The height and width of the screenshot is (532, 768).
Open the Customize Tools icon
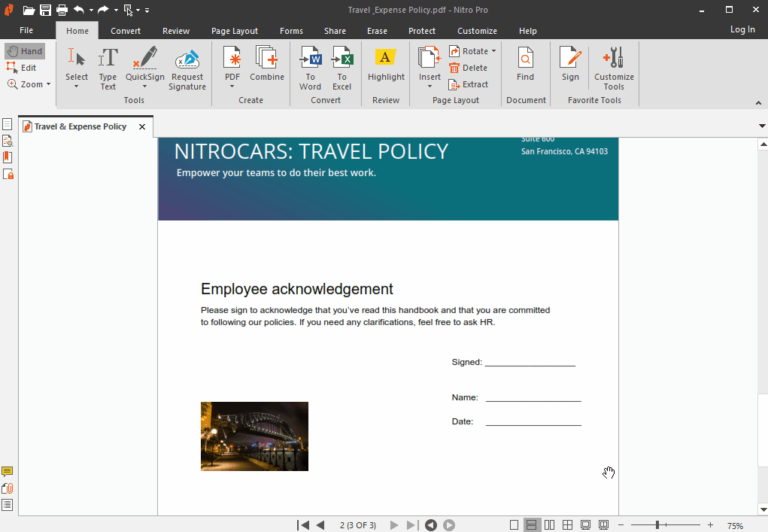614,68
